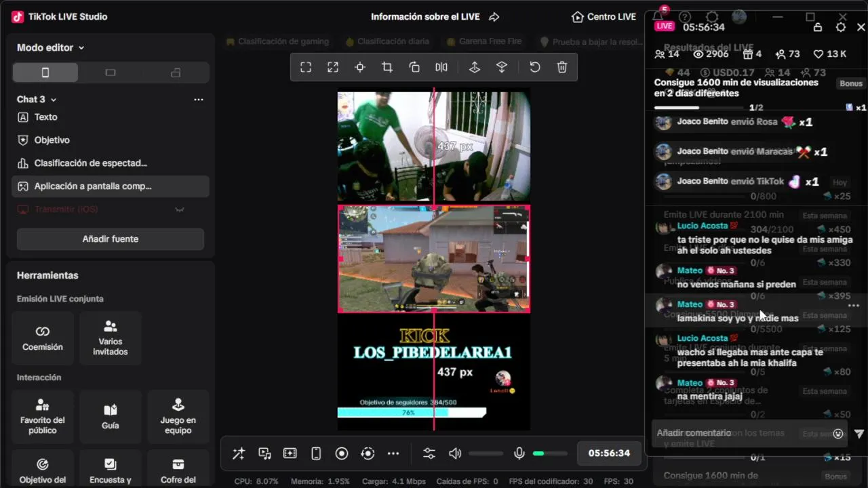Close the floating chat panel
This screenshot has width=868, height=488.
click(x=861, y=27)
